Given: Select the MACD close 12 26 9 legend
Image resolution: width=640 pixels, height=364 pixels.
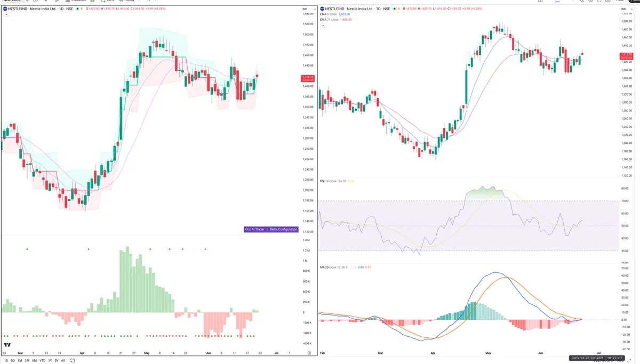Looking at the screenshot, I should point(334,267).
